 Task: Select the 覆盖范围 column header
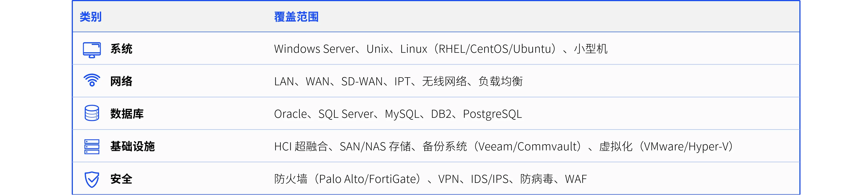pos(296,17)
